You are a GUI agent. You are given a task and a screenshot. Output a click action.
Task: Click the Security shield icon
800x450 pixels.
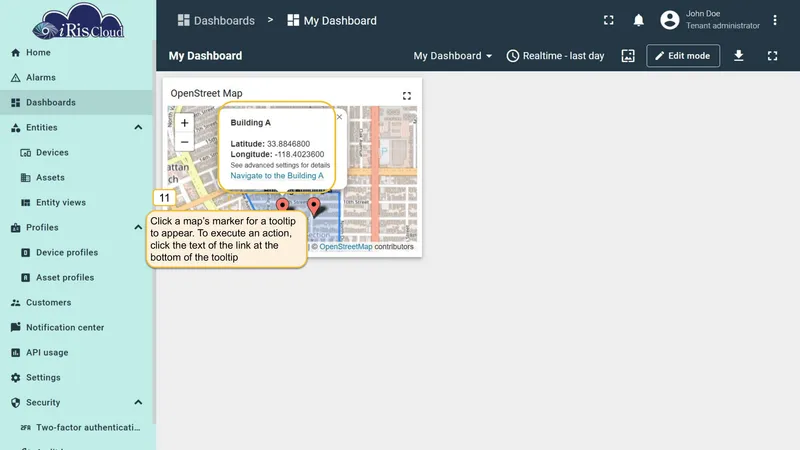[16, 403]
